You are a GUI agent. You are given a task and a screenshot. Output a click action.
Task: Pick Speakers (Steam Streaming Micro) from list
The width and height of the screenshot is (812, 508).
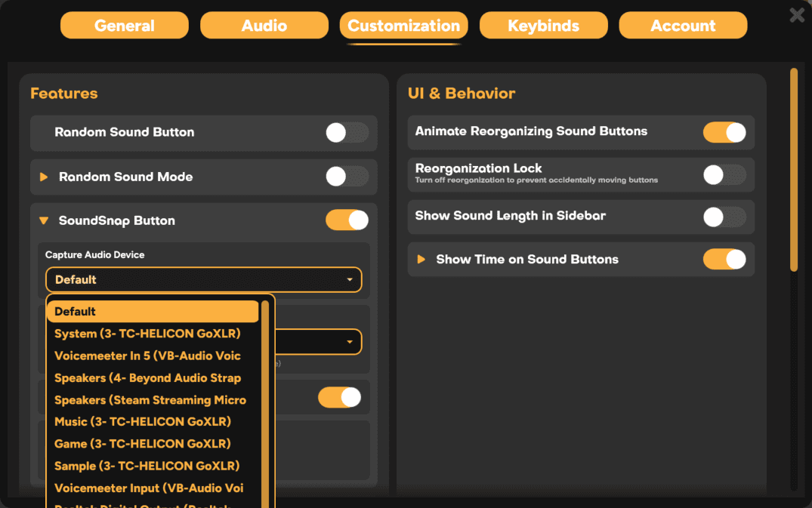point(150,400)
